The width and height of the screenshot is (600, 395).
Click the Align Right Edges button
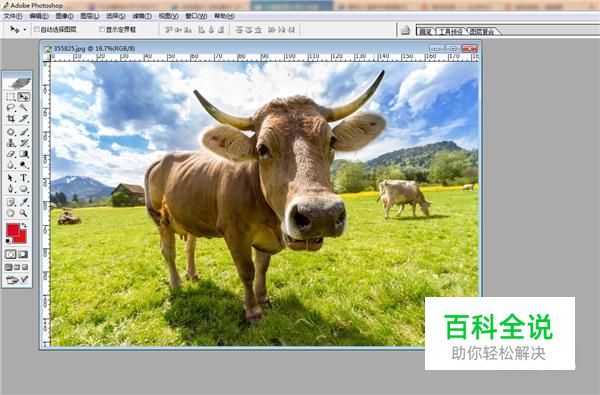(x=220, y=29)
